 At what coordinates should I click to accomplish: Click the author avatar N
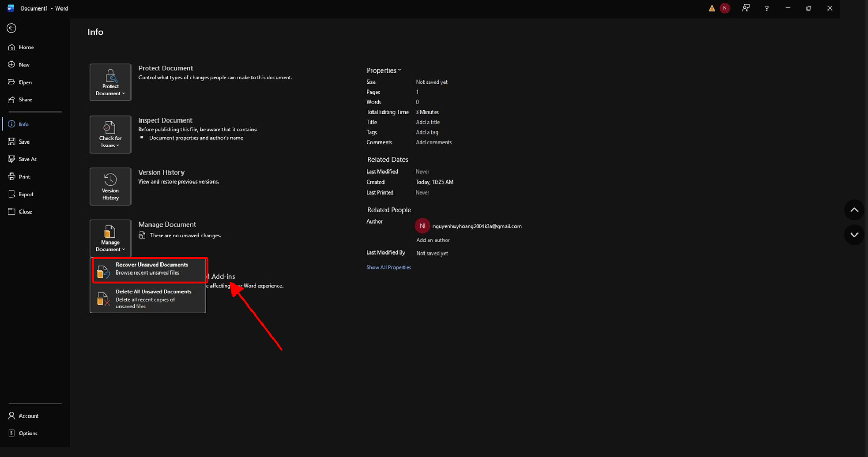click(422, 226)
